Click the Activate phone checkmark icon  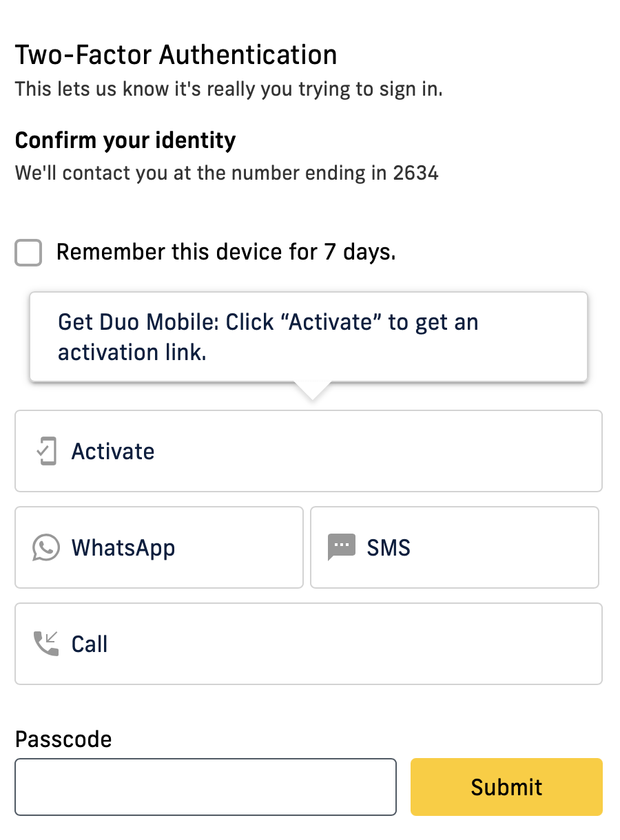pos(46,452)
